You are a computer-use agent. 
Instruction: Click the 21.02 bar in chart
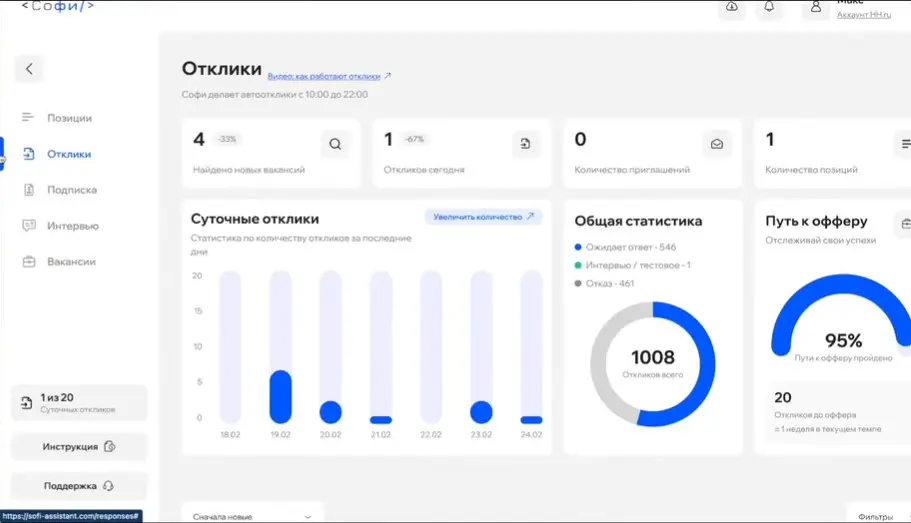(x=381, y=420)
